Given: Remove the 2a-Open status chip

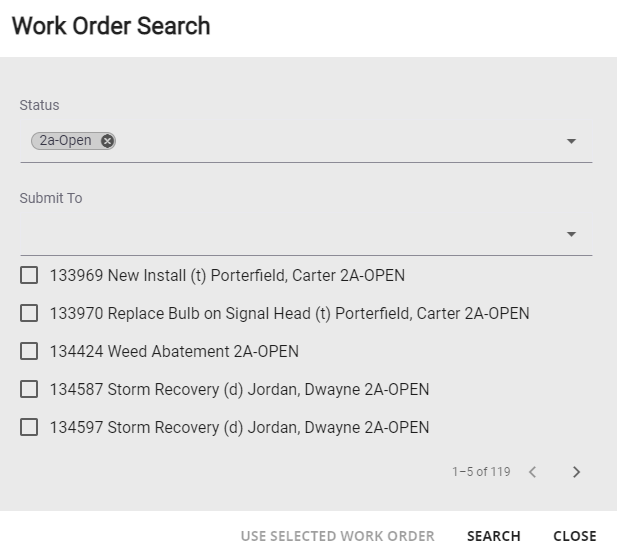Looking at the screenshot, I should click(107, 141).
